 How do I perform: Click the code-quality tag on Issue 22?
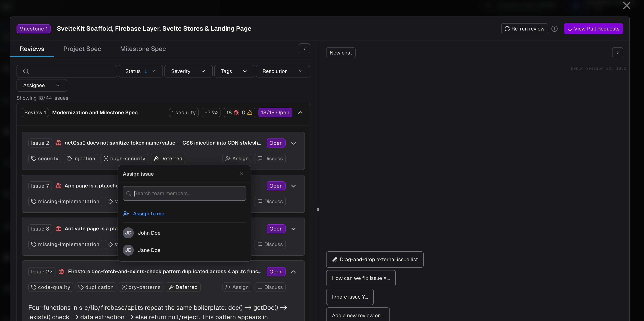(x=51, y=287)
